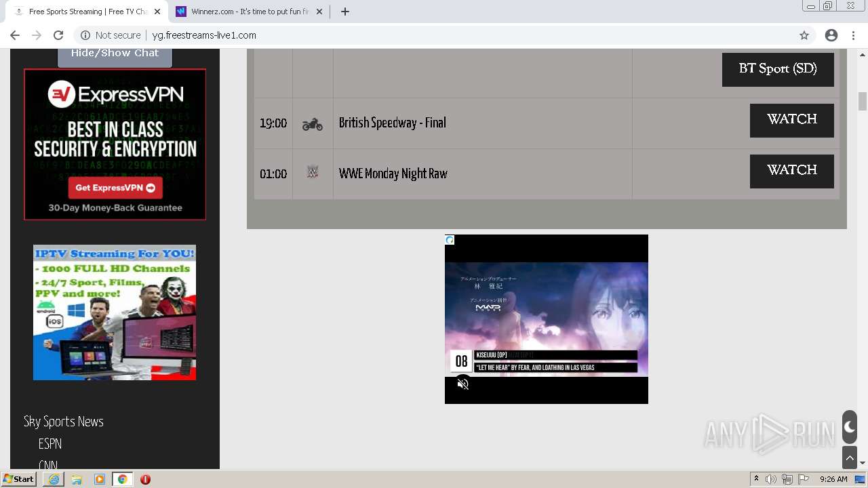This screenshot has width=868, height=488.
Task: Open the Windows Start menu
Action: click(x=18, y=479)
